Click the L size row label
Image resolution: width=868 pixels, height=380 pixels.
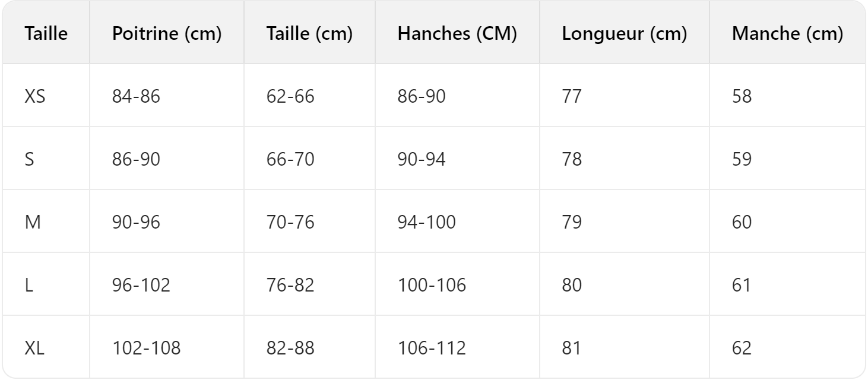coord(28,286)
